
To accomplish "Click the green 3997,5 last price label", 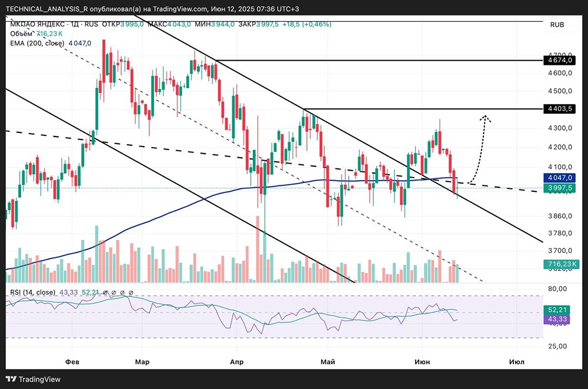I will click(560, 188).
